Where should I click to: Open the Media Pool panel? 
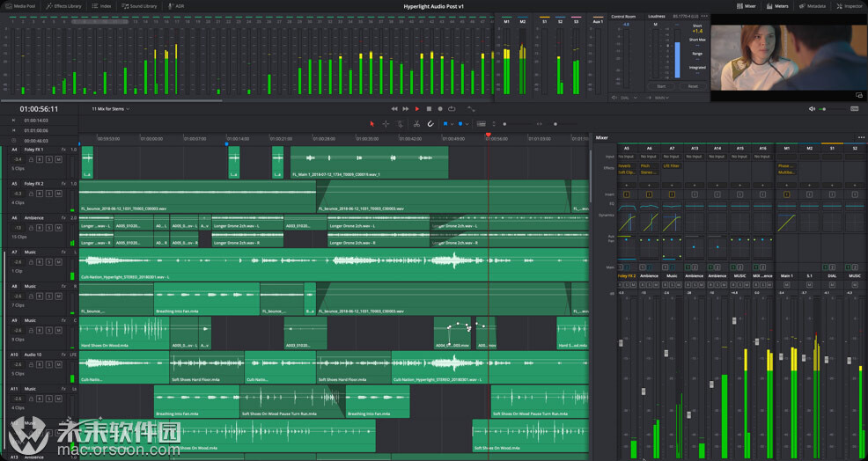(x=20, y=6)
